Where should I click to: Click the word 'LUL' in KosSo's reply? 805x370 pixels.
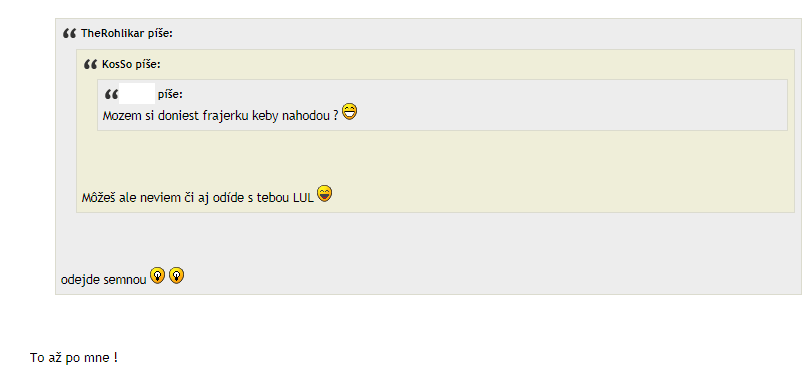click(x=303, y=199)
